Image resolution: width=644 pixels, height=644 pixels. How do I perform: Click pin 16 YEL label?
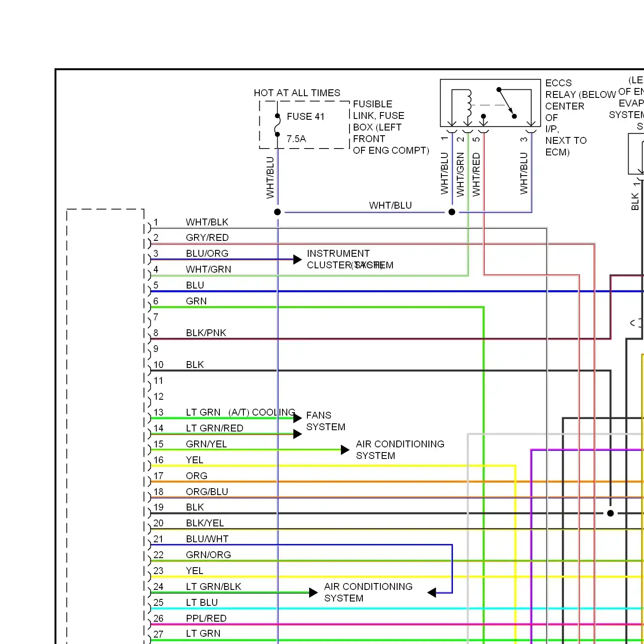tap(194, 460)
